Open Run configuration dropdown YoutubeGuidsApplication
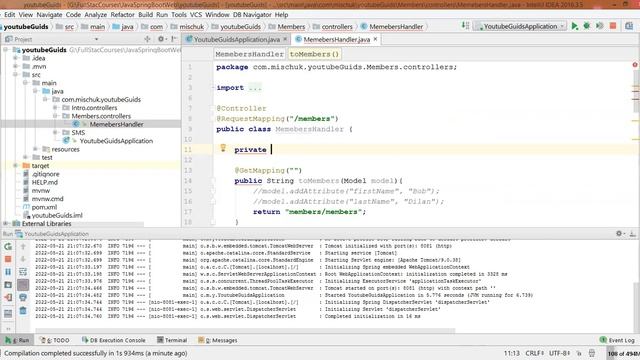The width and height of the screenshot is (640, 360). tap(520, 26)
